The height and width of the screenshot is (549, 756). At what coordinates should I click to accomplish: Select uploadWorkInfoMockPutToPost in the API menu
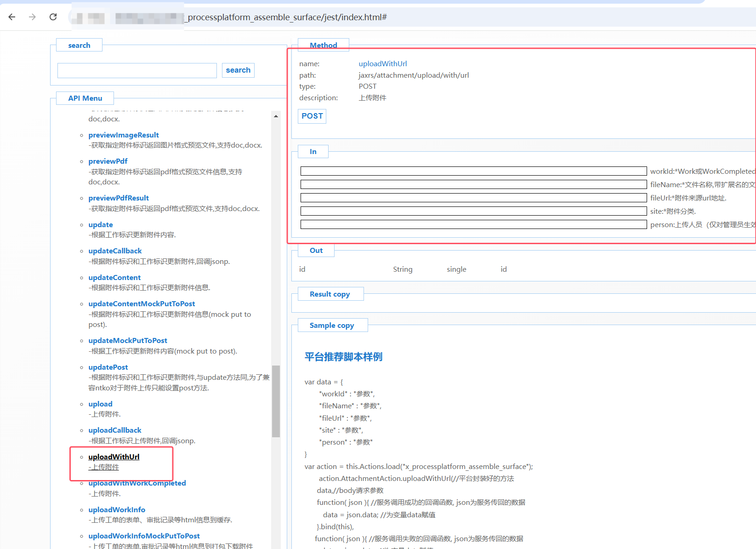pos(144,536)
